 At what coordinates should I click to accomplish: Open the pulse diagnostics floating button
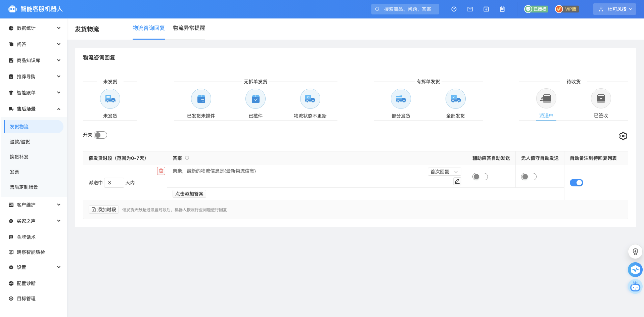pos(635,270)
